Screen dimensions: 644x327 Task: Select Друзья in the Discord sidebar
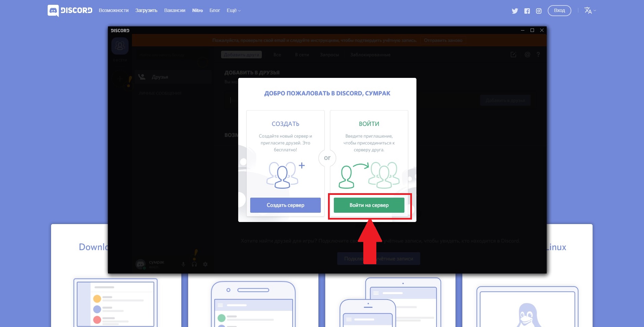coord(173,77)
